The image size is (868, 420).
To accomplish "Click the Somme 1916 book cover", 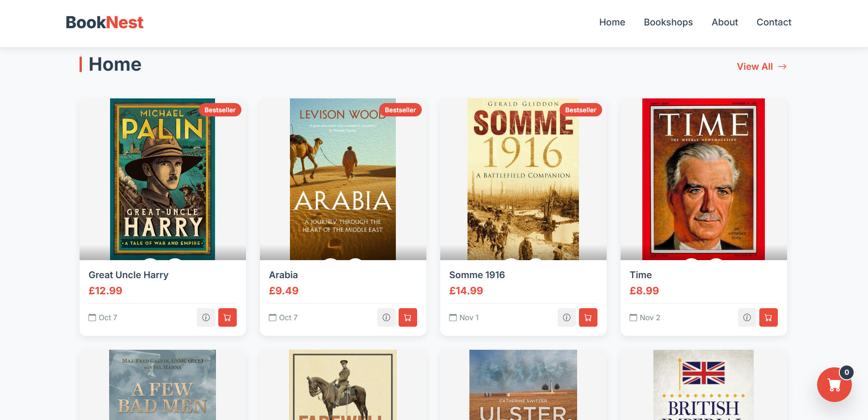I will [x=523, y=179].
